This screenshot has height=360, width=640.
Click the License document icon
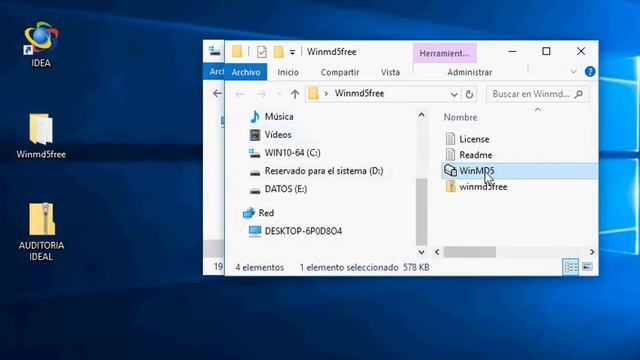pos(450,139)
